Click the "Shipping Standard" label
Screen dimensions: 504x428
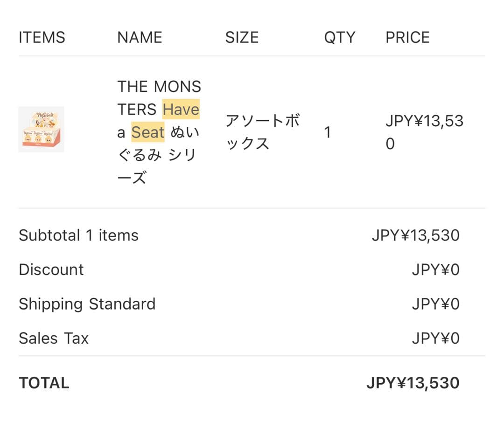pyautogui.click(x=87, y=304)
